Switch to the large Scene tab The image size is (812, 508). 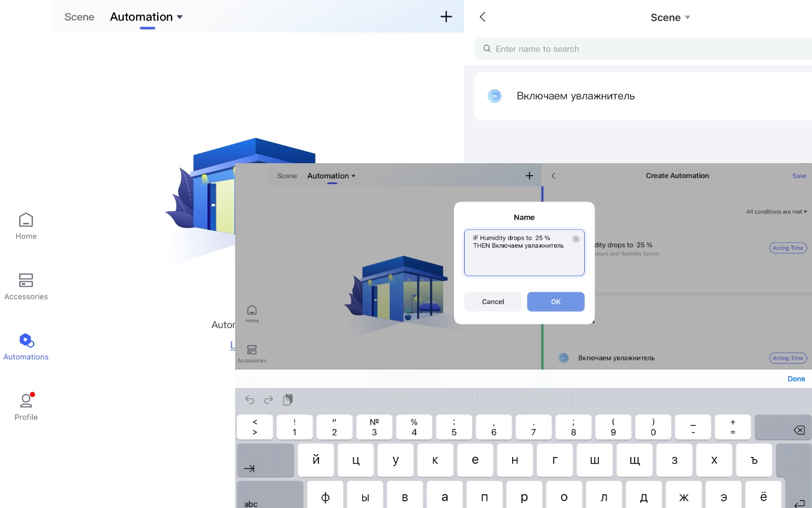point(79,17)
